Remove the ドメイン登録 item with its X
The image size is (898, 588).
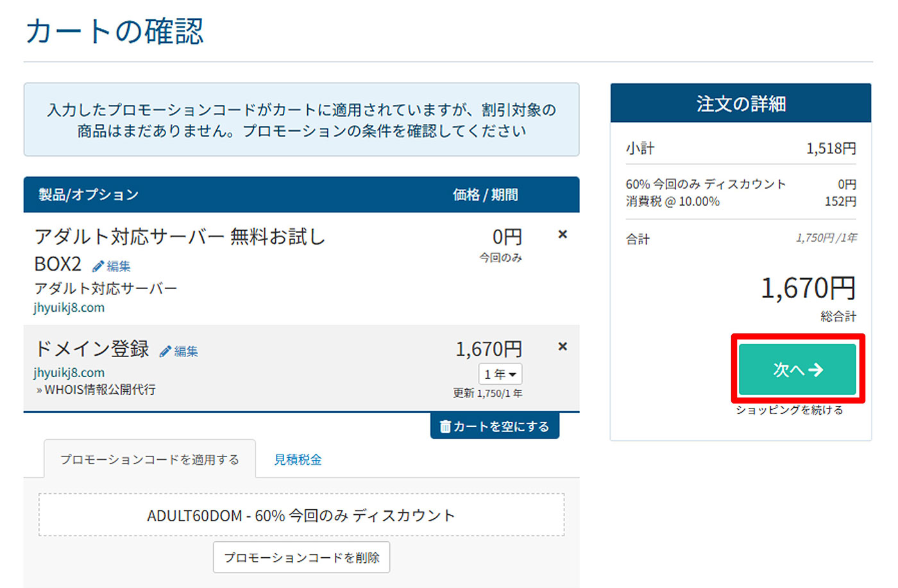(563, 346)
